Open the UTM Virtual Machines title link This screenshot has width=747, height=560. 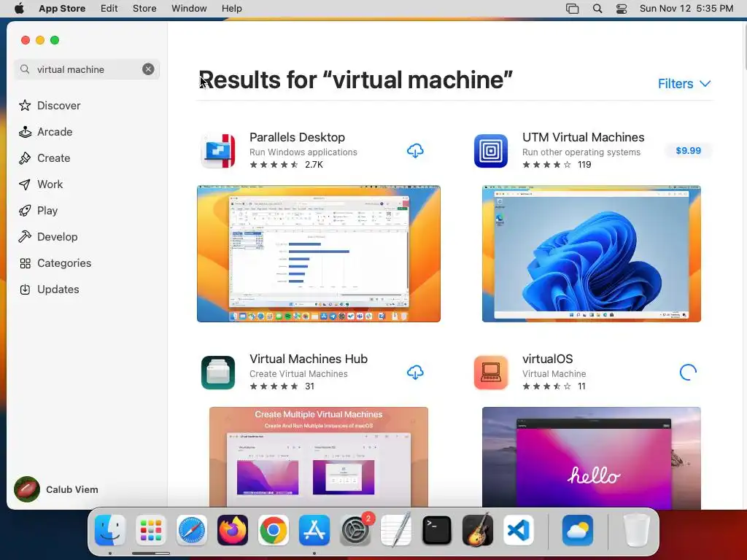[x=583, y=137]
